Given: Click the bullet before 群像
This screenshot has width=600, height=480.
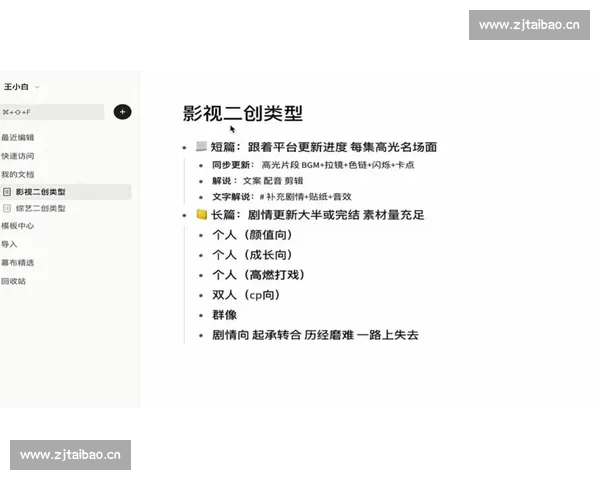Looking at the screenshot, I should point(201,316).
